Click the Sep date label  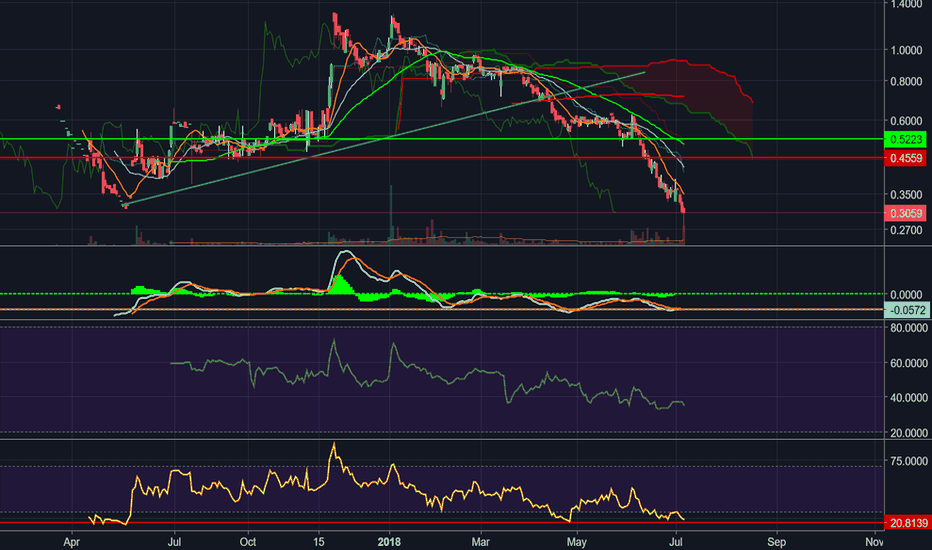pos(776,542)
